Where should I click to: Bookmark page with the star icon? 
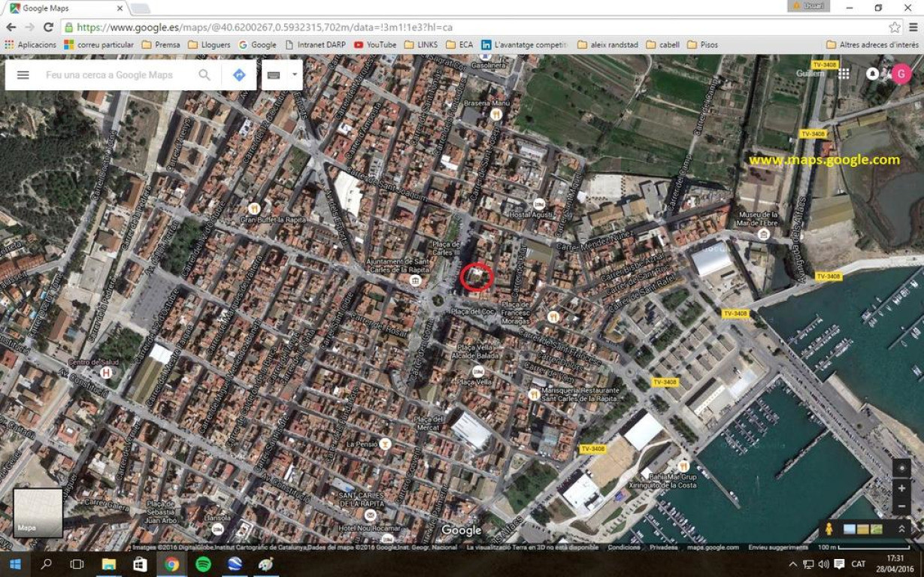894,27
